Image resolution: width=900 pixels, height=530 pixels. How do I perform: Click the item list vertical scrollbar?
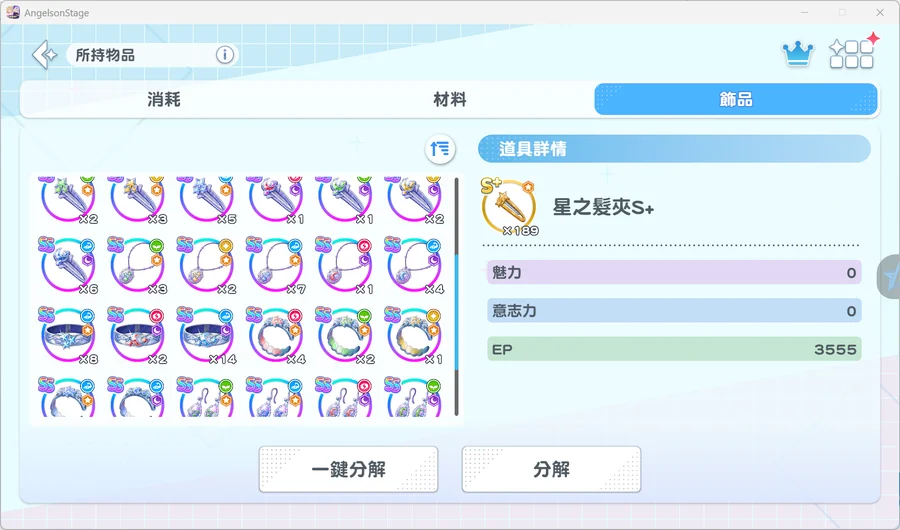[456, 296]
